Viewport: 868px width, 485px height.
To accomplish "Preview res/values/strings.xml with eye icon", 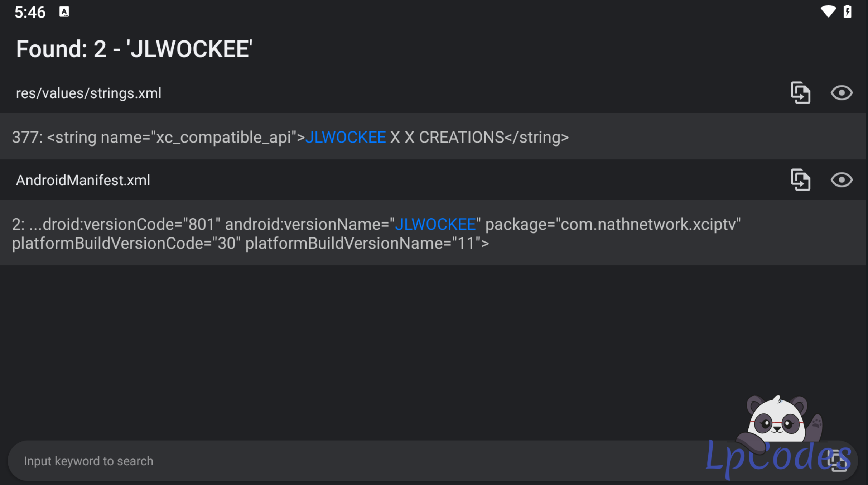I will pyautogui.click(x=842, y=93).
